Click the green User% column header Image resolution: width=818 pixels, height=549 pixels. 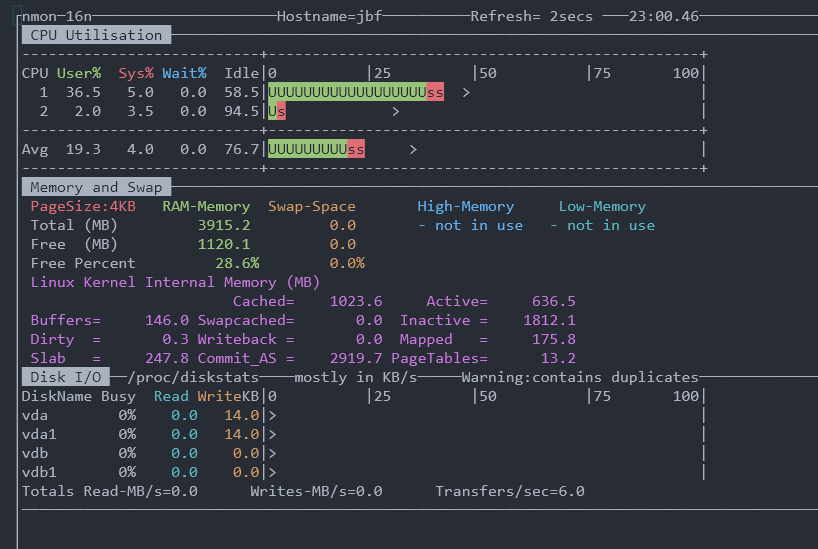[79, 73]
